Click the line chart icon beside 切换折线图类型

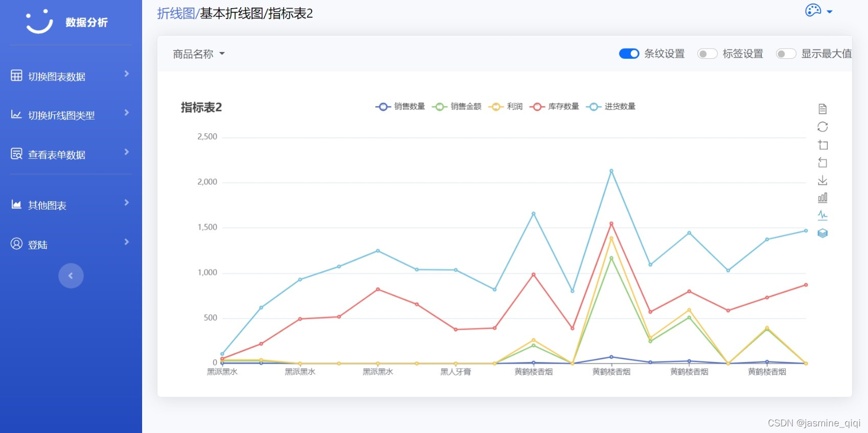(16, 114)
